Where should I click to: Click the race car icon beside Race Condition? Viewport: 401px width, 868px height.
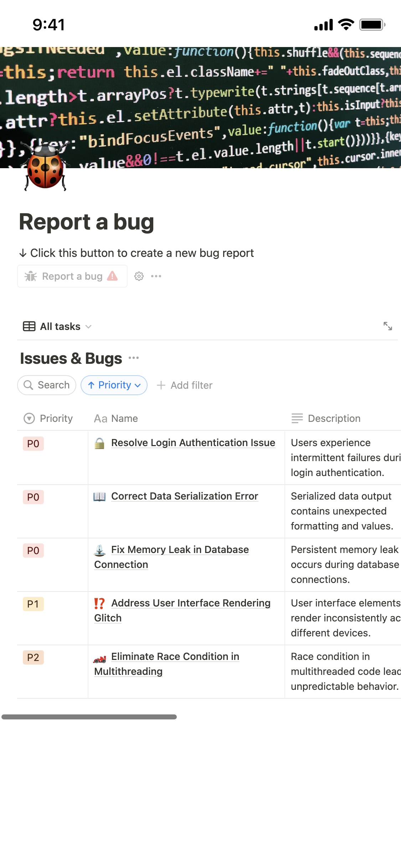click(x=100, y=658)
